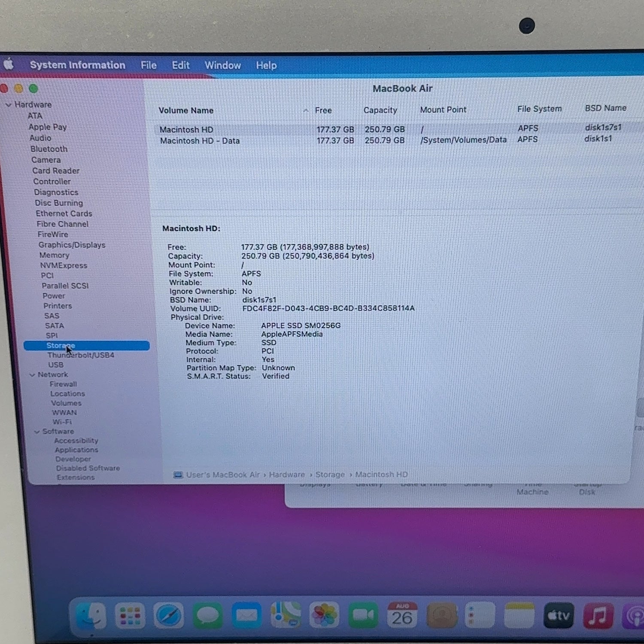Collapse the Software section
This screenshot has width=644, height=644.
(37, 431)
